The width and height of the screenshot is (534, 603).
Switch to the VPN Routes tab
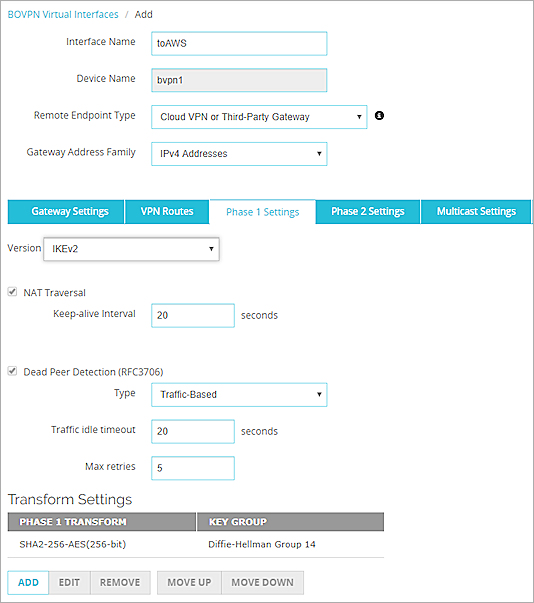[x=167, y=212]
